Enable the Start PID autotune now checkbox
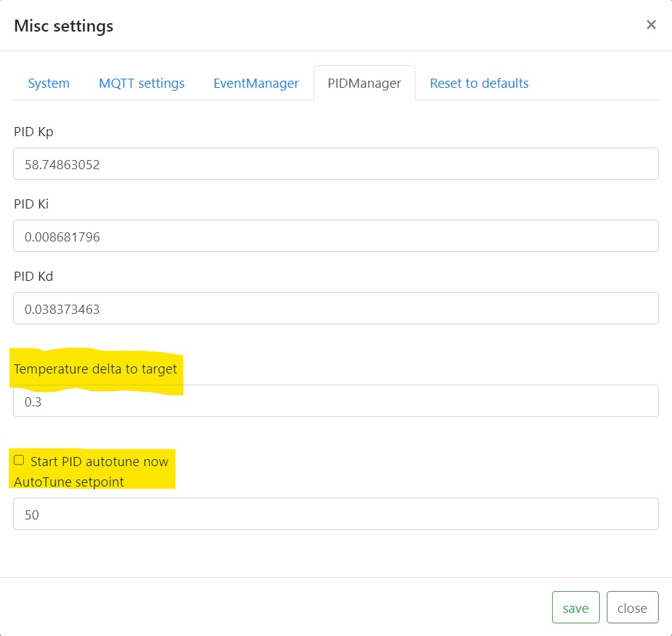This screenshot has height=636, width=672. 19,461
